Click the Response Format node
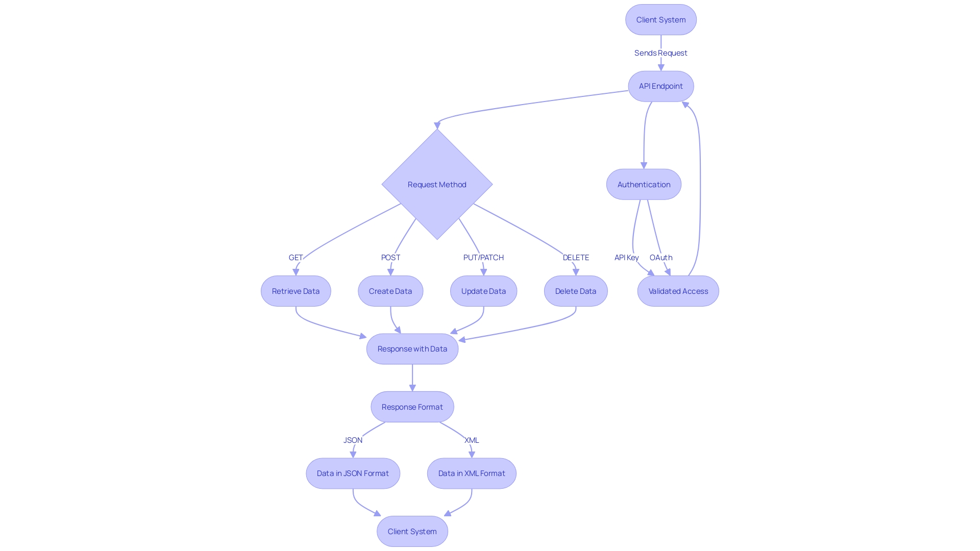Image resolution: width=980 pixels, height=551 pixels. 412,406
